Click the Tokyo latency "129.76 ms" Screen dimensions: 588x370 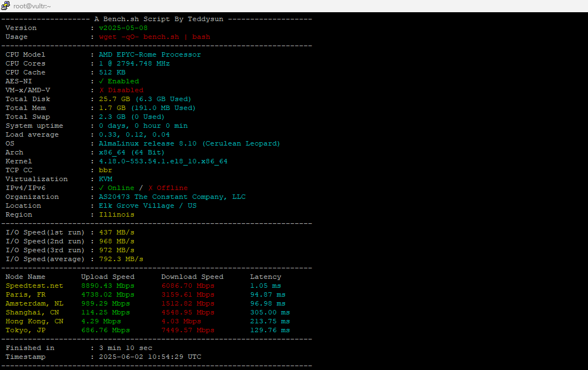pos(270,331)
